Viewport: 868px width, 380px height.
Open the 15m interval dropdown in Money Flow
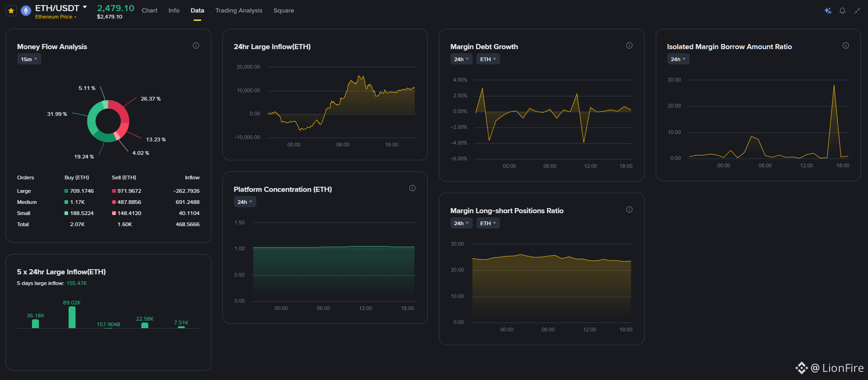pyautogui.click(x=29, y=59)
